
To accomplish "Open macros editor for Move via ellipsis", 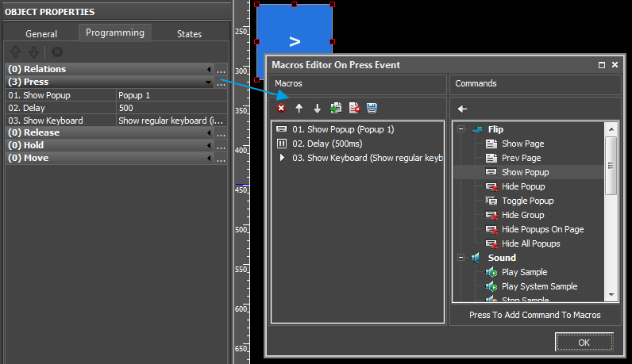I will coord(221,159).
